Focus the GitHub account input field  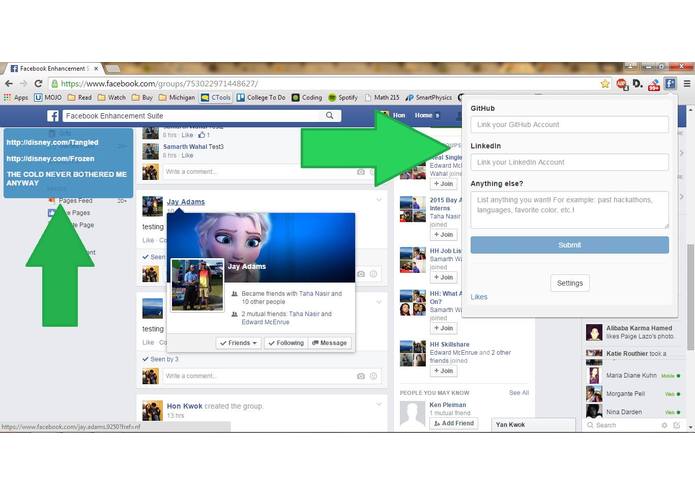pos(570,124)
